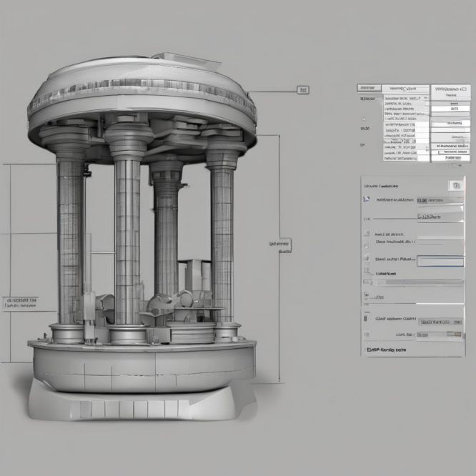
Task: Toggle the small box at the swatch field's left end
Action: 420,334
